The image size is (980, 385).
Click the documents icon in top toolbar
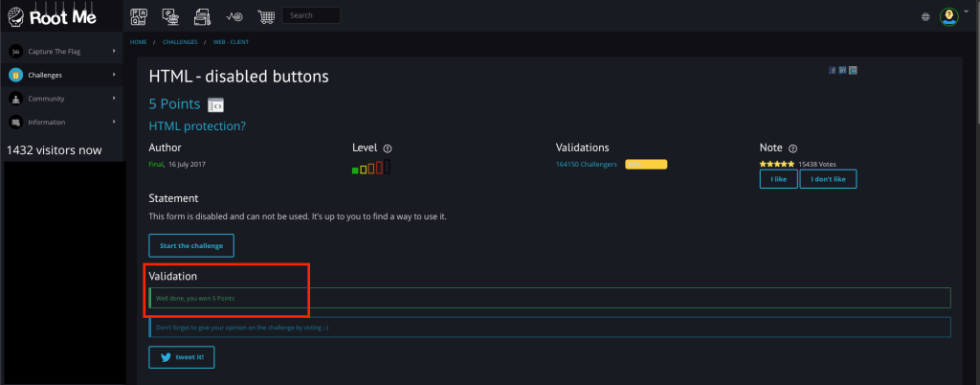(202, 15)
